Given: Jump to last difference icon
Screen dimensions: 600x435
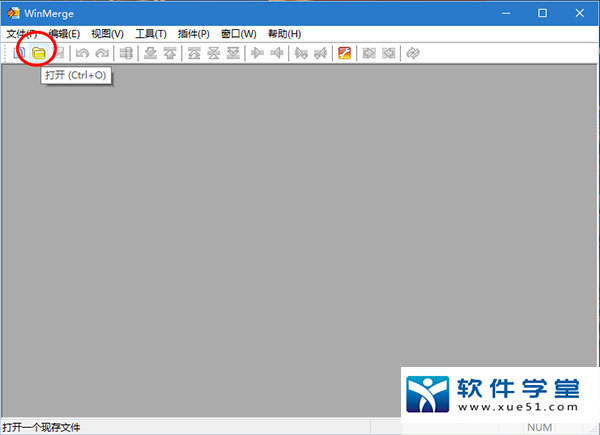Looking at the screenshot, I should pos(233,53).
